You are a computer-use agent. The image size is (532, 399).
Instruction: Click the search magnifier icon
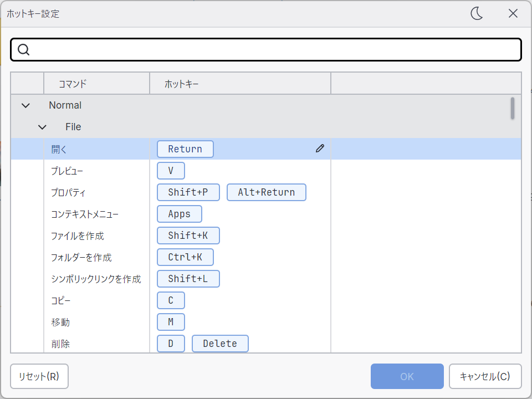pos(23,50)
